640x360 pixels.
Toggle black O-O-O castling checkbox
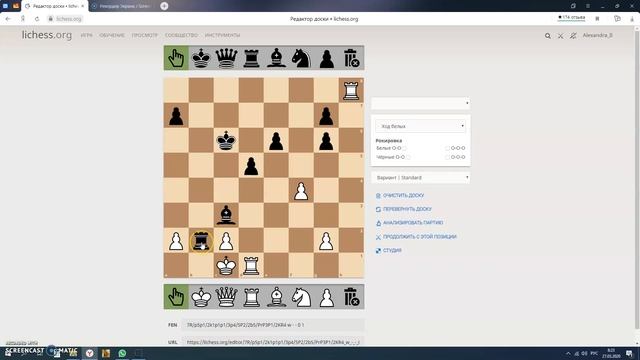[x=447, y=157]
